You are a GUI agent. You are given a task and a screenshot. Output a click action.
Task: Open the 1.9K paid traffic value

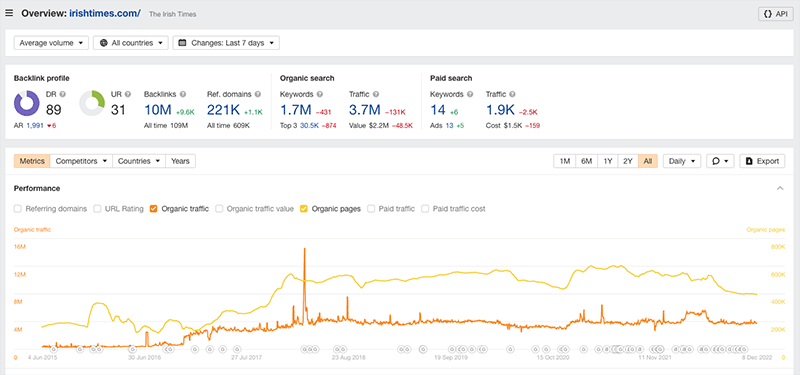[x=500, y=110]
